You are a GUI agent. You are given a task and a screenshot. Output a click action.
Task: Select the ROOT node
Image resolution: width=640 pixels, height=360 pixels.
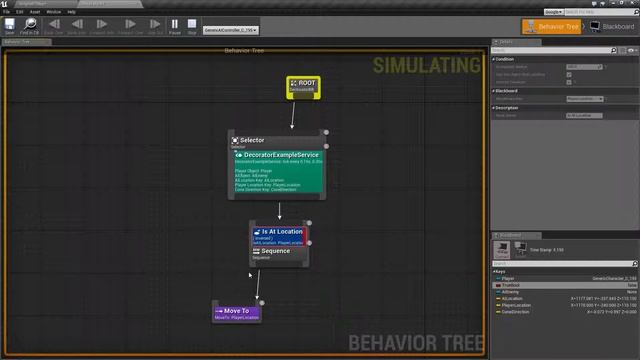(x=303, y=87)
